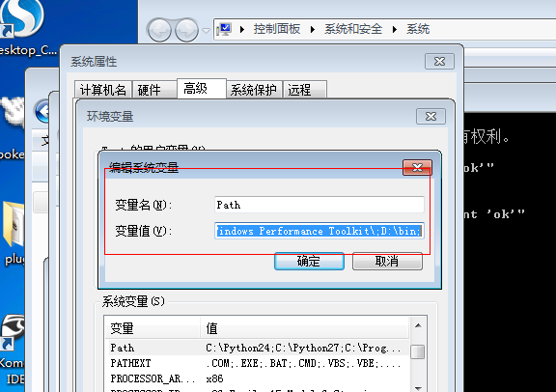
Task: Select 系统和安全 breadcrumb item
Action: (x=353, y=29)
